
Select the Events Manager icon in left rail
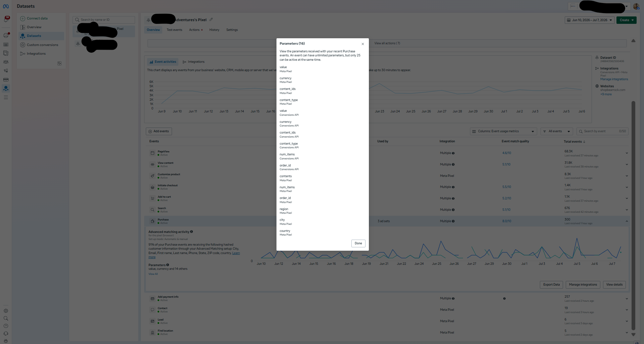point(6,89)
